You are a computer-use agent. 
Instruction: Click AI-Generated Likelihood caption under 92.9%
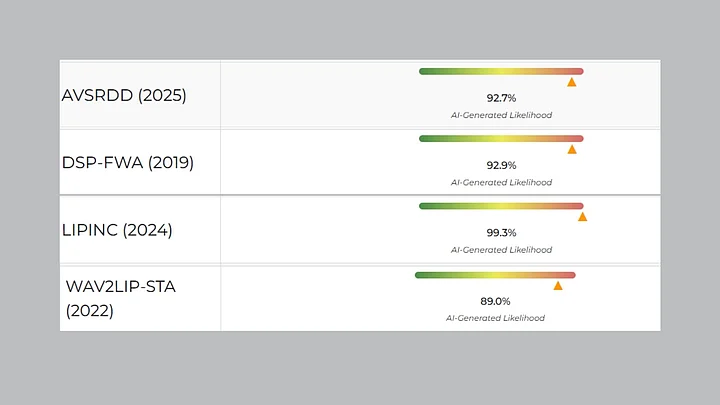click(x=501, y=182)
